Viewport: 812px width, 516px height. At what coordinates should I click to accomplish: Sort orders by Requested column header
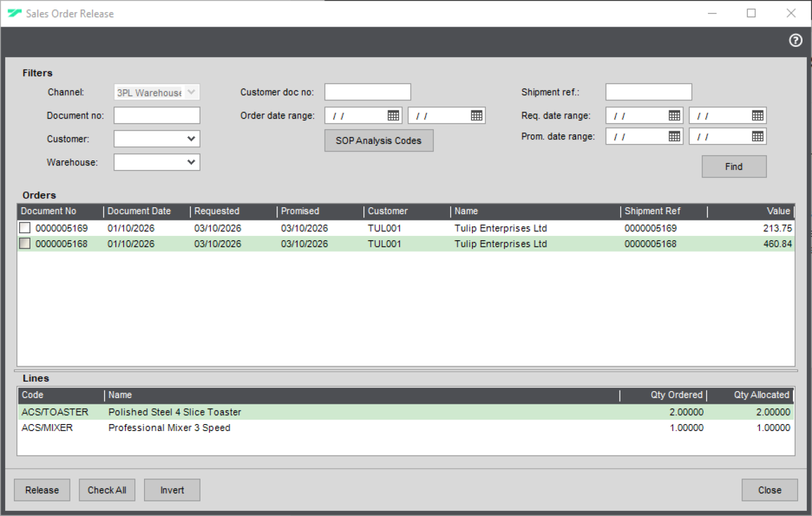[x=234, y=211]
